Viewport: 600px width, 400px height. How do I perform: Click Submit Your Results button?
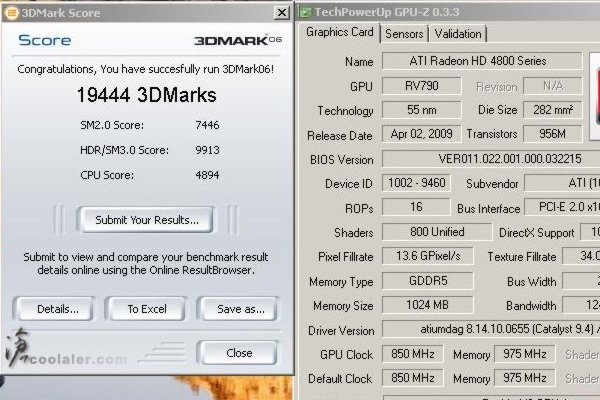147,220
